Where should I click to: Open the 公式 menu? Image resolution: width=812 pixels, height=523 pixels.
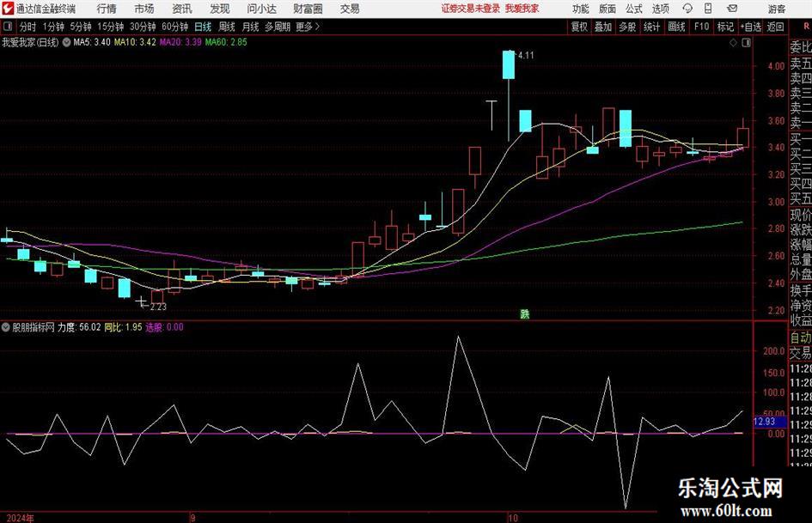(633, 9)
